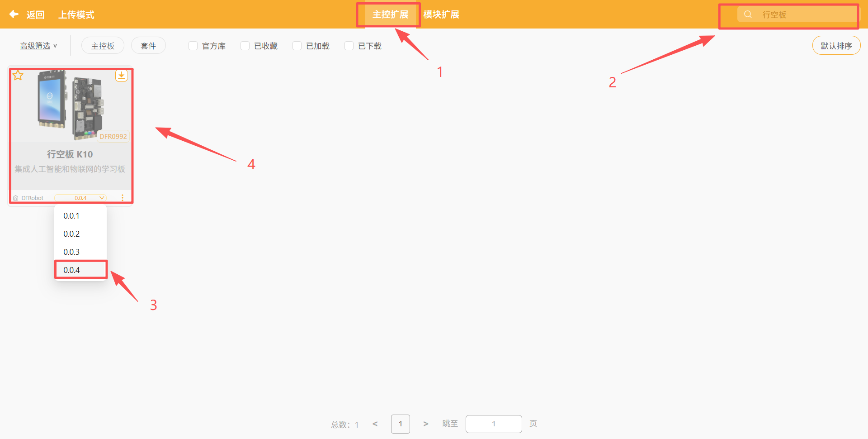Open the version dropdown showing 0.0.4

[80, 197]
